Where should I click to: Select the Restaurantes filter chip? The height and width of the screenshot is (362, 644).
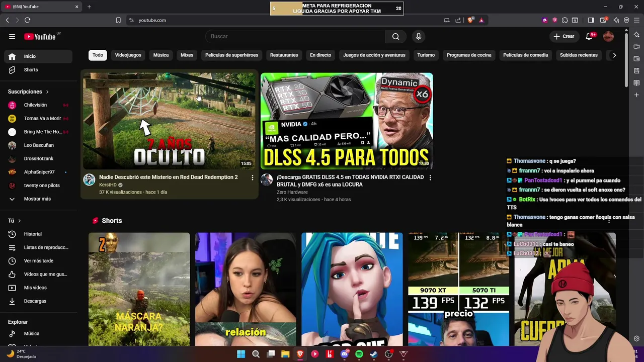pos(284,55)
